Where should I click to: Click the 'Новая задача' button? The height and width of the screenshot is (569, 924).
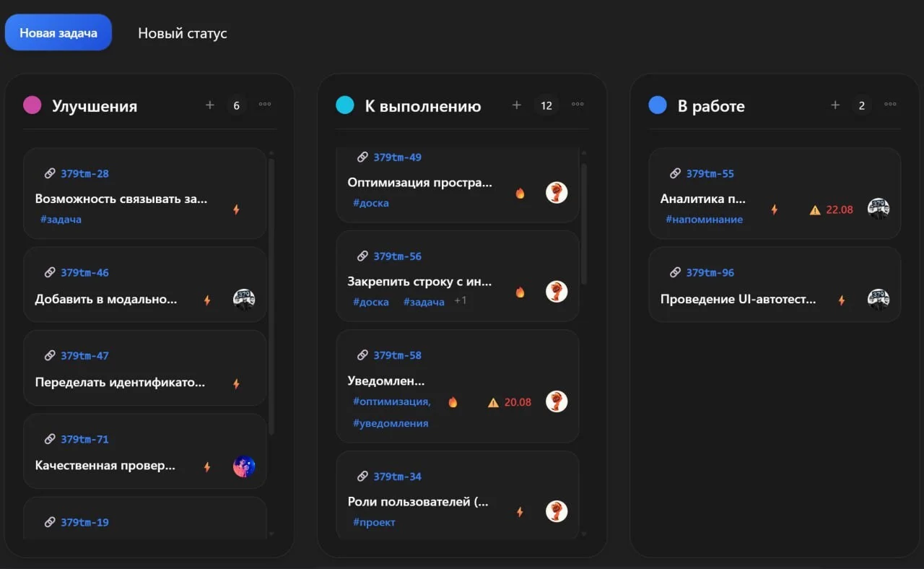click(x=58, y=32)
